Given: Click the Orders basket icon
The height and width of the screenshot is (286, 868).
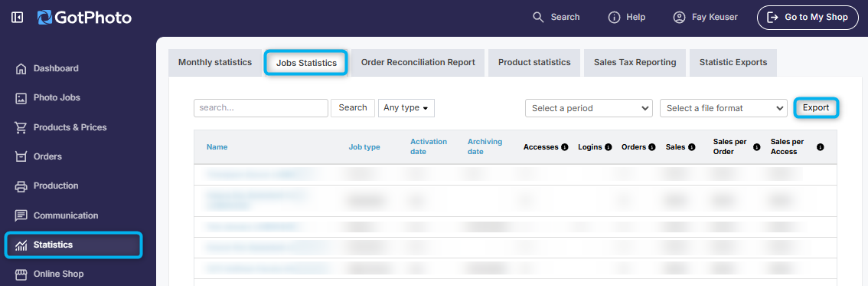Looking at the screenshot, I should [x=21, y=157].
